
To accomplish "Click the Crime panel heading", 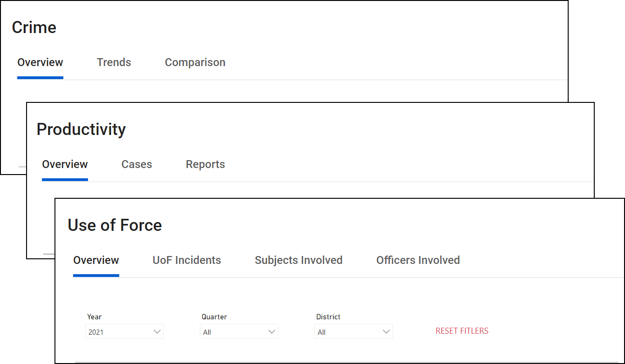I will 34,27.
